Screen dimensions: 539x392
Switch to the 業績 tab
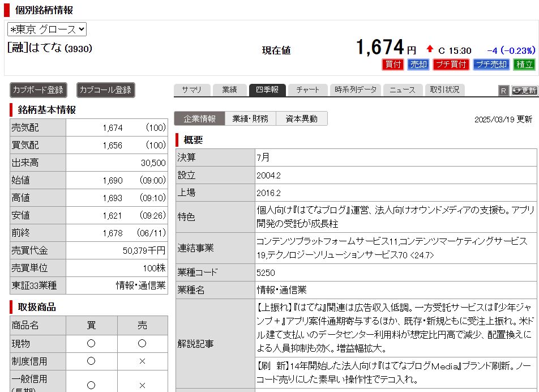point(229,90)
